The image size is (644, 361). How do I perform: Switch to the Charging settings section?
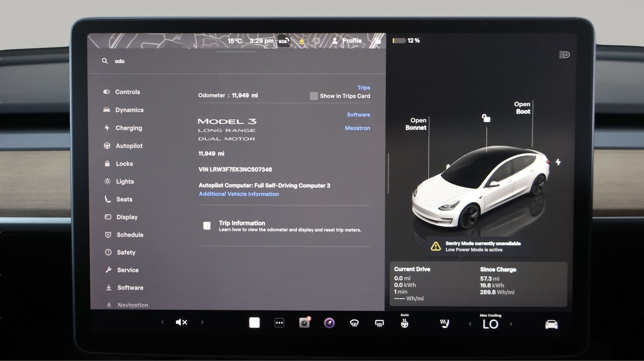click(x=129, y=128)
